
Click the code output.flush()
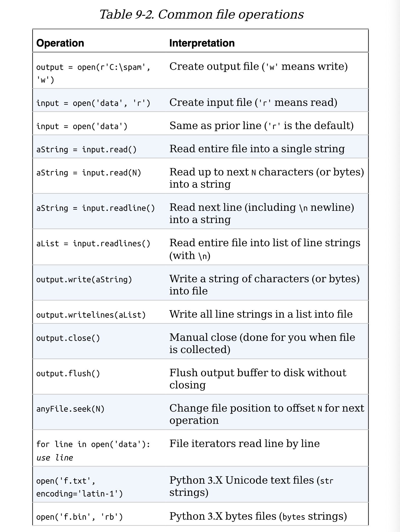pyautogui.click(x=68, y=373)
